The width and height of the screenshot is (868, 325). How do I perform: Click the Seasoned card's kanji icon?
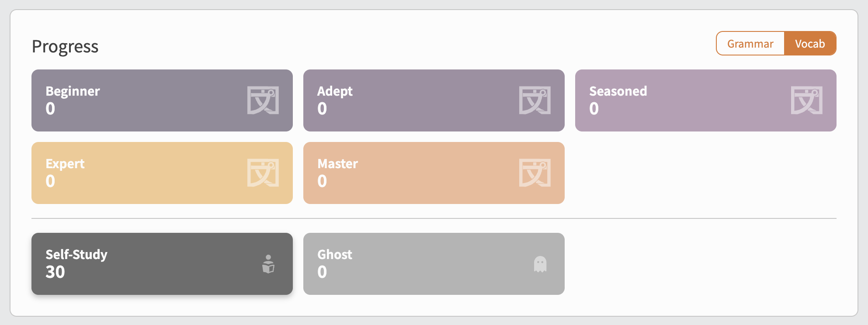click(806, 100)
